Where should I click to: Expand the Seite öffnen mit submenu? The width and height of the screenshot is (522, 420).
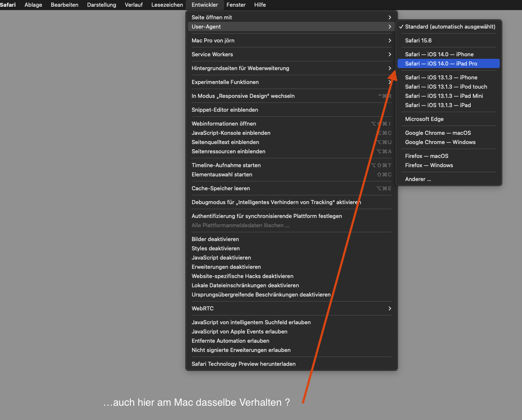click(x=292, y=17)
